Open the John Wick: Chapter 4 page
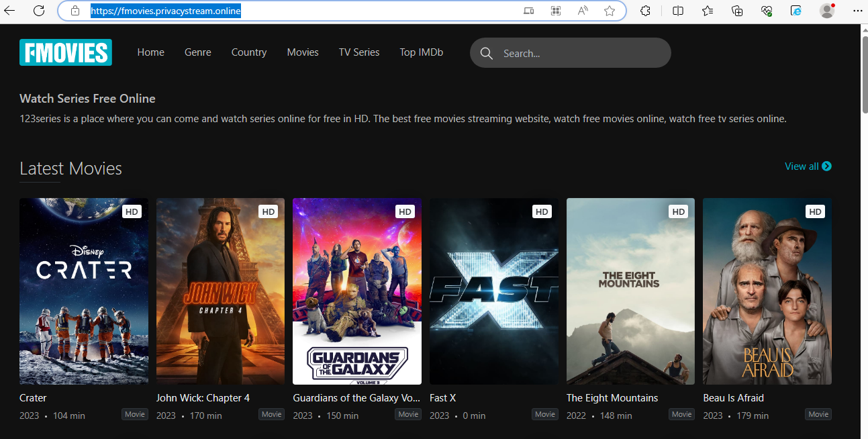The width and height of the screenshot is (868, 439). tap(220, 291)
